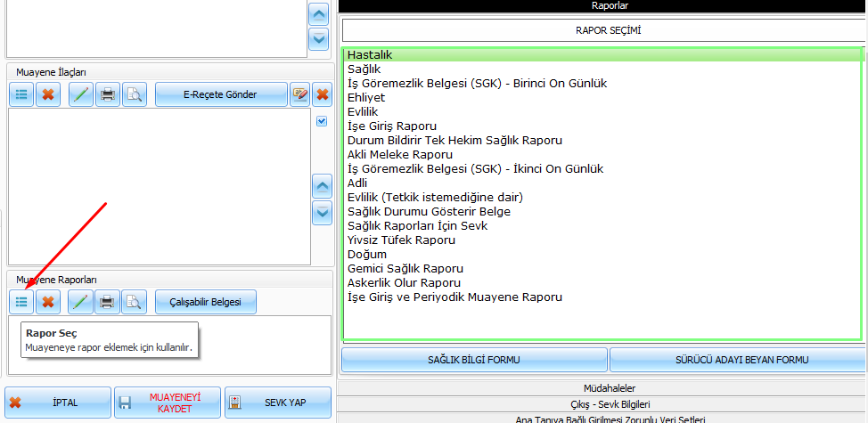Toggle the checkbox beside the medication list
868x423 pixels.
(x=322, y=122)
